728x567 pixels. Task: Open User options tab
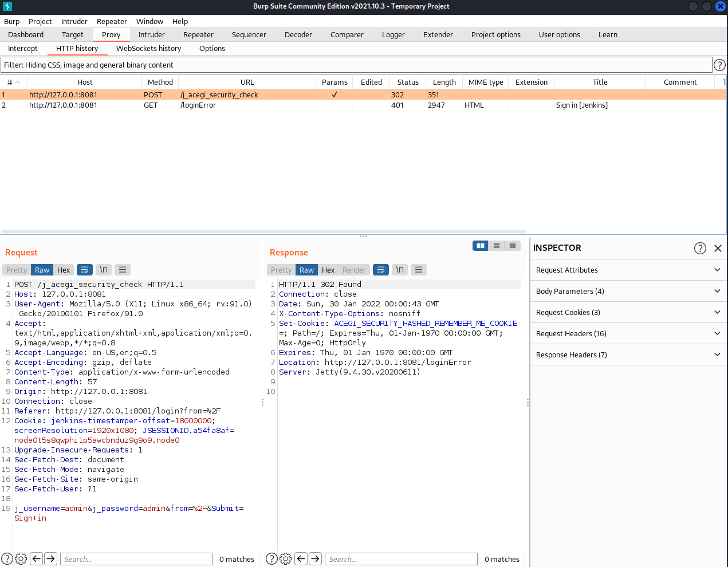point(560,35)
